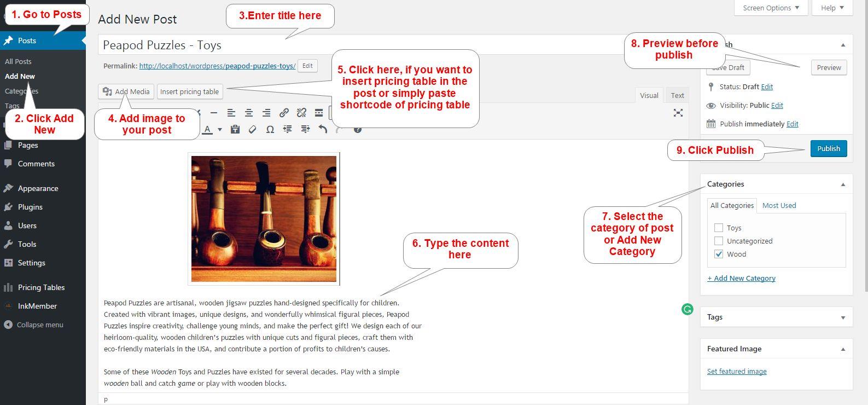Select the All Categories tab

point(732,205)
